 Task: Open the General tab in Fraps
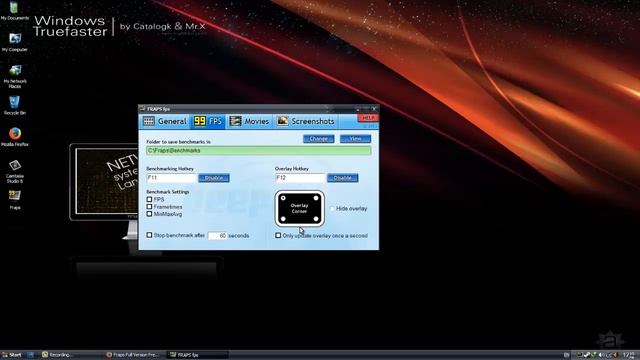click(165, 121)
